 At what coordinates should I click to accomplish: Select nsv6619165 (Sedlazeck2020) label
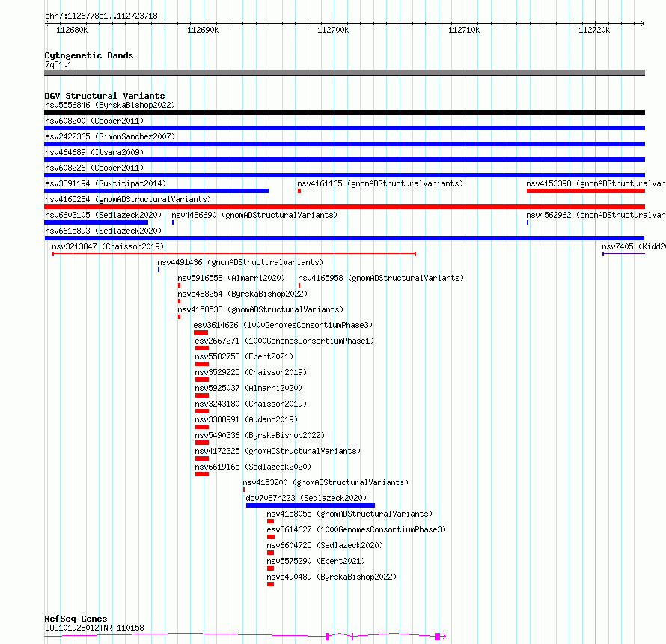coord(253,467)
